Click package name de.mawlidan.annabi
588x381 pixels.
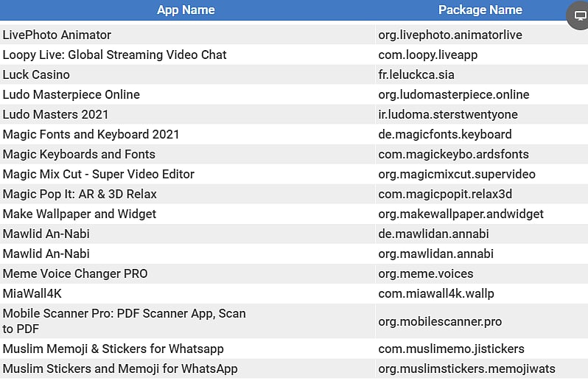click(433, 234)
